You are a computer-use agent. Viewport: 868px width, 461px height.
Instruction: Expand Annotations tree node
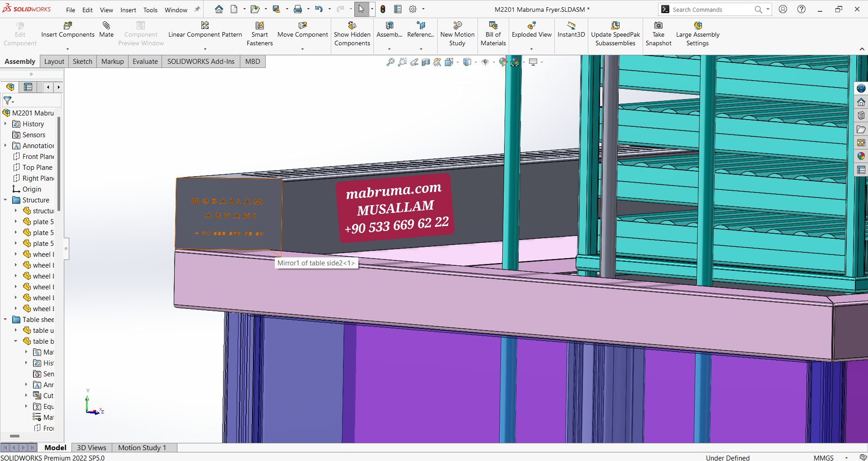[5, 145]
